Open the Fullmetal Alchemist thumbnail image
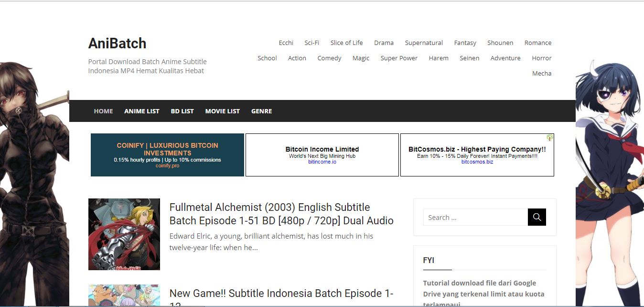 point(124,234)
